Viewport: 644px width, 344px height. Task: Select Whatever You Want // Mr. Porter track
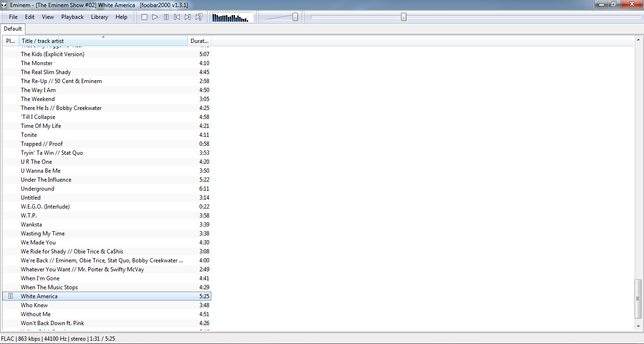[x=107, y=269]
